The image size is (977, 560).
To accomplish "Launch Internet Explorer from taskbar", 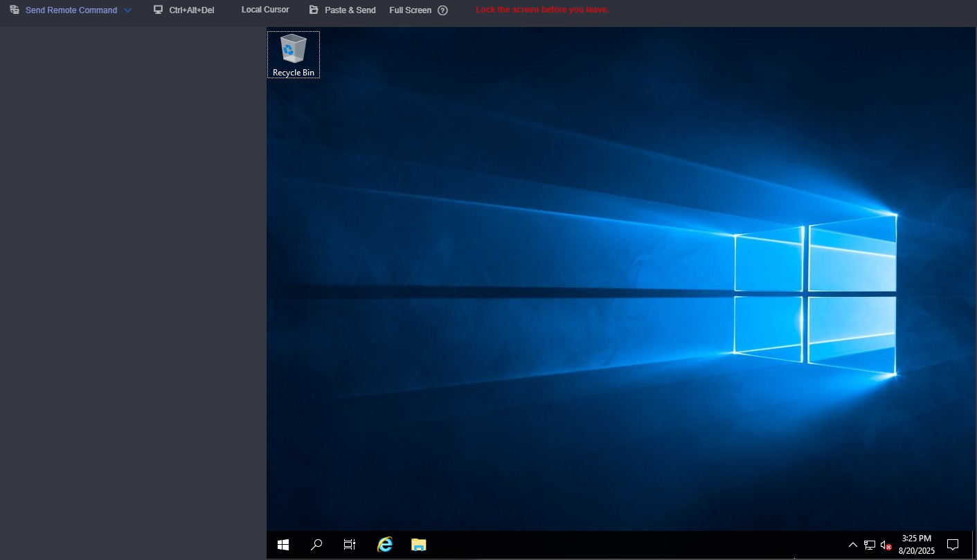I will pyautogui.click(x=384, y=545).
